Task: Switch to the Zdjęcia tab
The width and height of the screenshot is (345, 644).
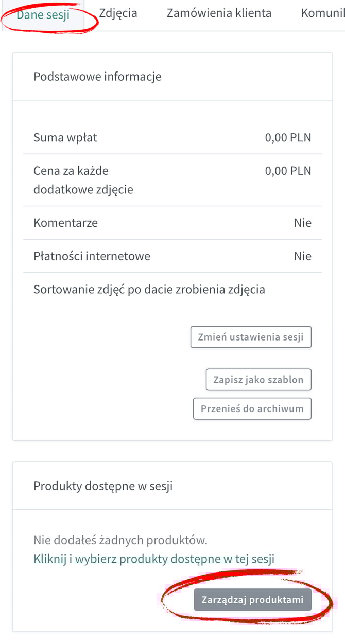Action: click(118, 13)
